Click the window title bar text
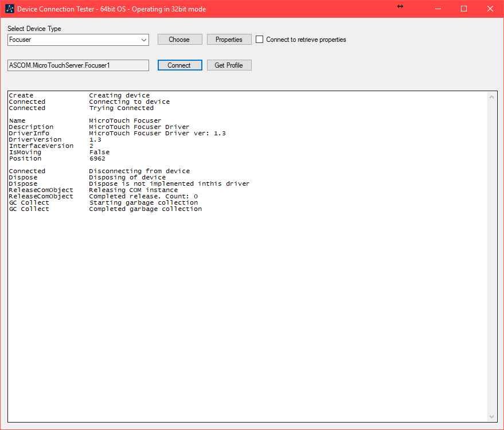 pyautogui.click(x=111, y=9)
